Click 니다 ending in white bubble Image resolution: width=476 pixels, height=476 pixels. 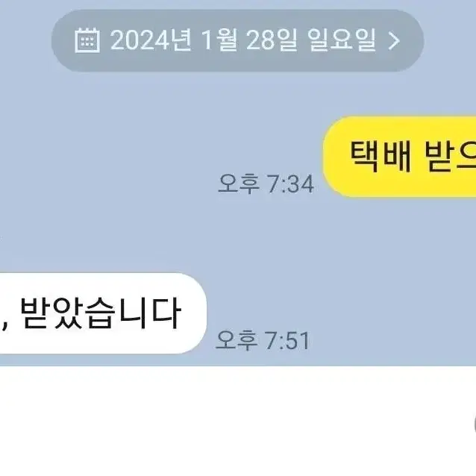149,313
